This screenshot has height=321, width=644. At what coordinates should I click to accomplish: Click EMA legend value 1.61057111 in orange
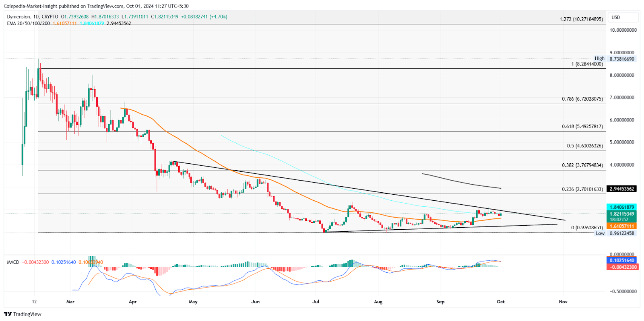(x=65, y=23)
